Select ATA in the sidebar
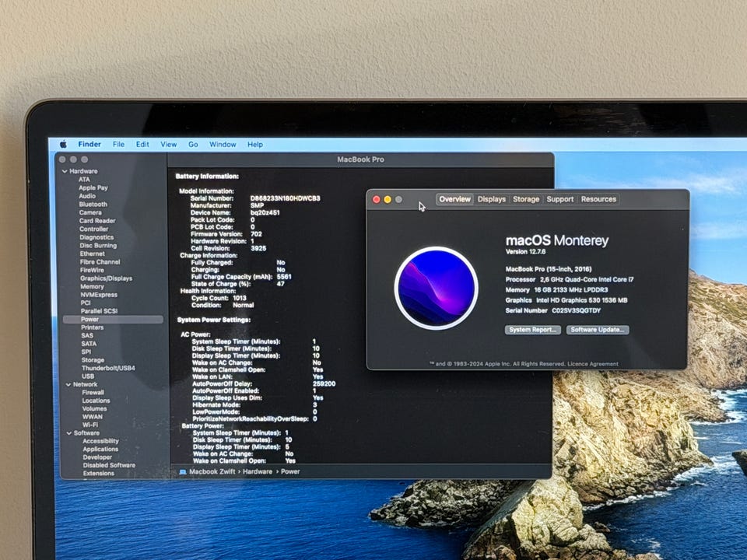This screenshot has width=747, height=560. tap(84, 180)
